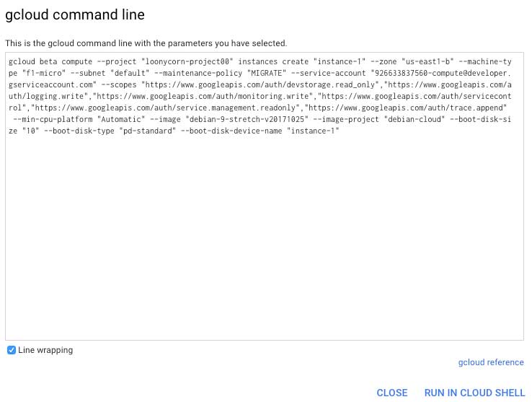Click the empty area of the command text box
Screen dimensions: 532x402
coord(265,238)
